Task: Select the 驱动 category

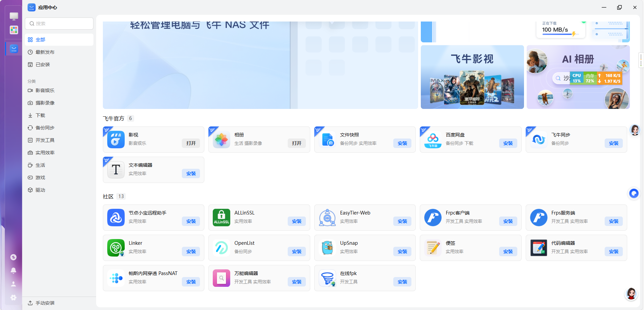Action: point(59,190)
